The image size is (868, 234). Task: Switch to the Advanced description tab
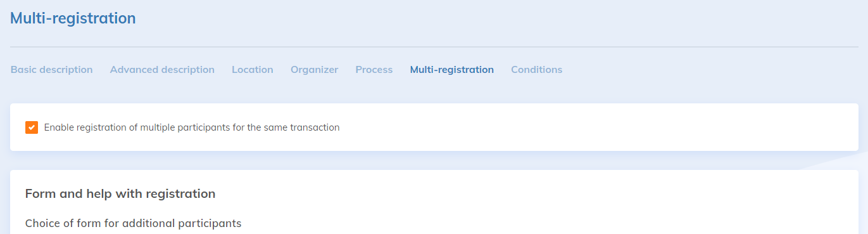(x=162, y=70)
